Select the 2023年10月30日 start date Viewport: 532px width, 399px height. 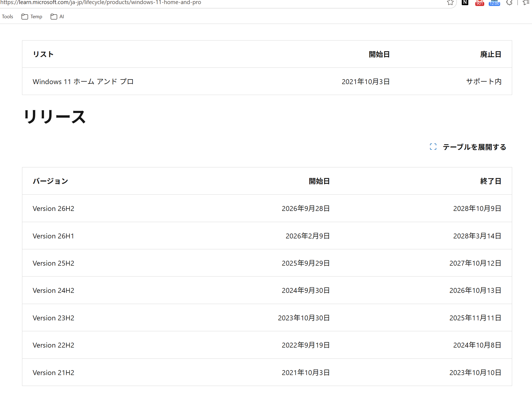tap(304, 318)
